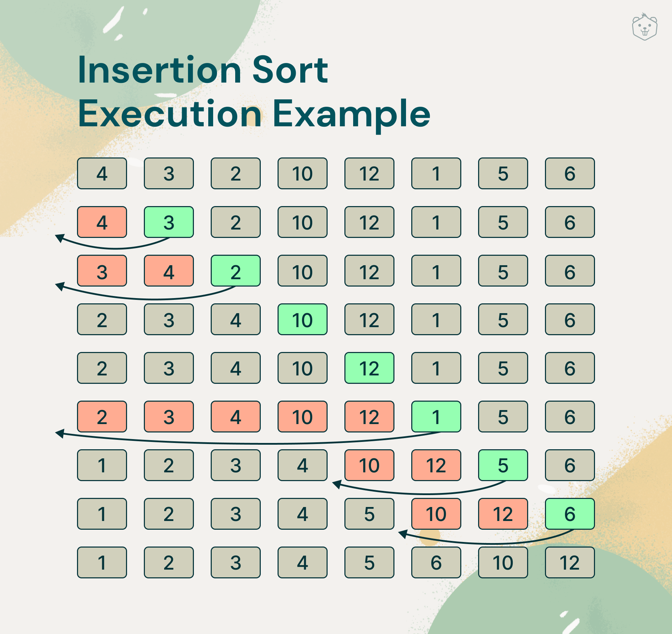Image resolution: width=672 pixels, height=634 pixels.
Task: Click the 12 box in top unsorted row
Action: point(369,174)
